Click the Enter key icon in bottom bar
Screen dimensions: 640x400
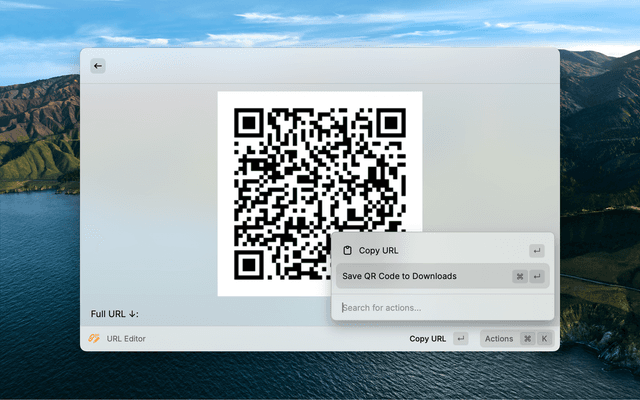[460, 339]
